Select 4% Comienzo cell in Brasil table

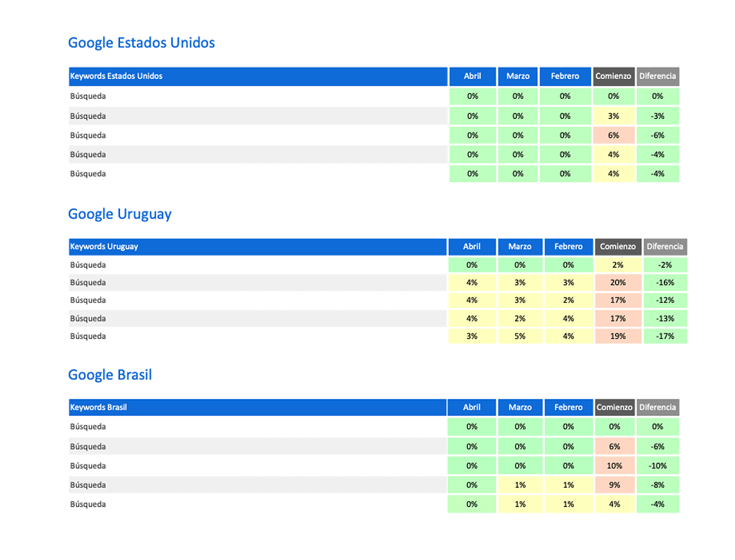pos(614,504)
